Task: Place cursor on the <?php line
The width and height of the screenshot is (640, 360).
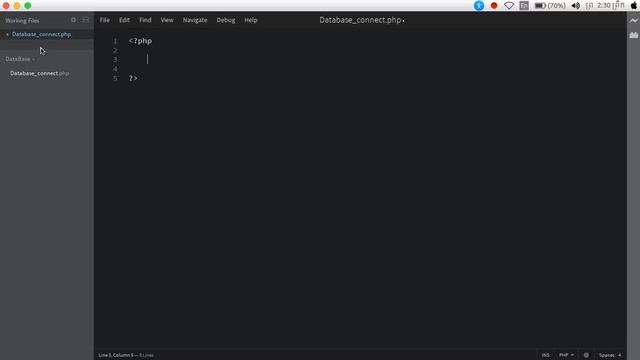Action: coord(140,41)
